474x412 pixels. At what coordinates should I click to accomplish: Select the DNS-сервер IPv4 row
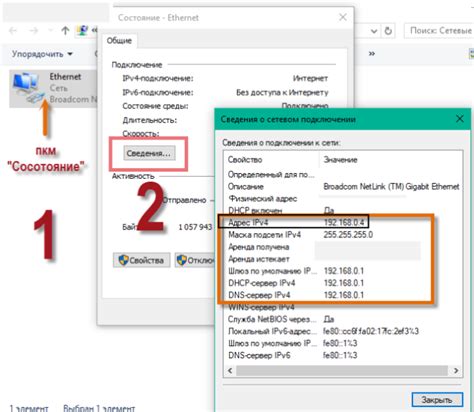pyautogui.click(x=343, y=295)
